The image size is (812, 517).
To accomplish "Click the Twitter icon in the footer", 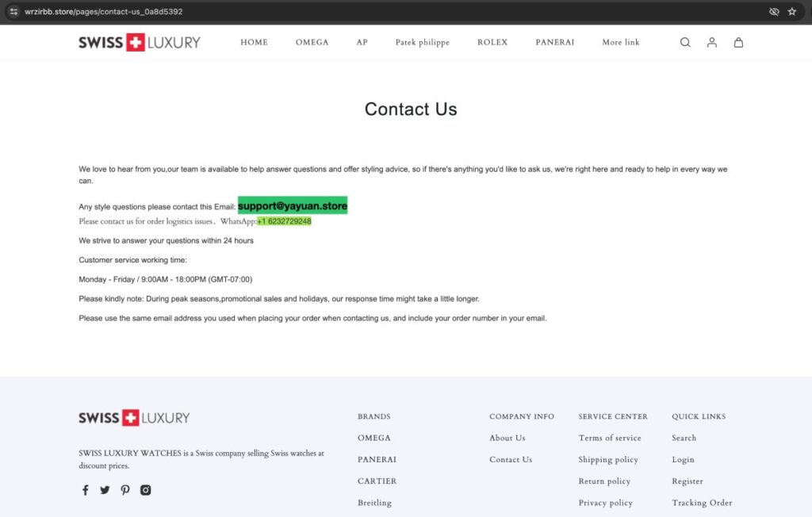I will click(x=105, y=490).
